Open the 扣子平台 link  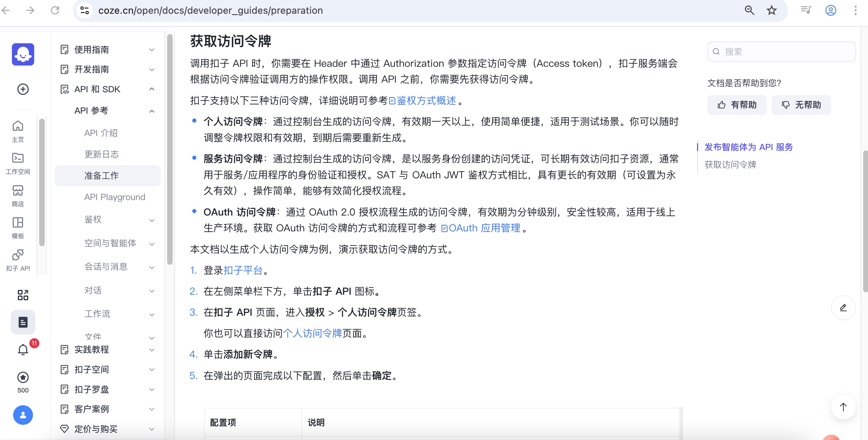coord(243,270)
